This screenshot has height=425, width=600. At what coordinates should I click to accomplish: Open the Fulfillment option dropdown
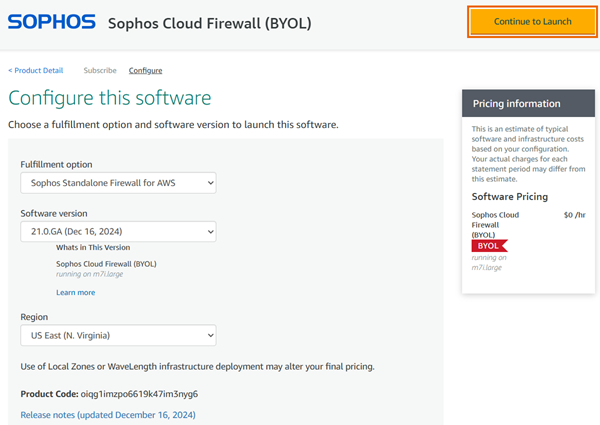(x=118, y=183)
